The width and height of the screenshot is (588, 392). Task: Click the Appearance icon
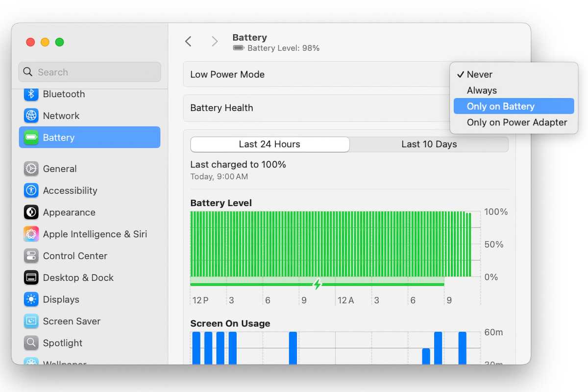(x=31, y=212)
